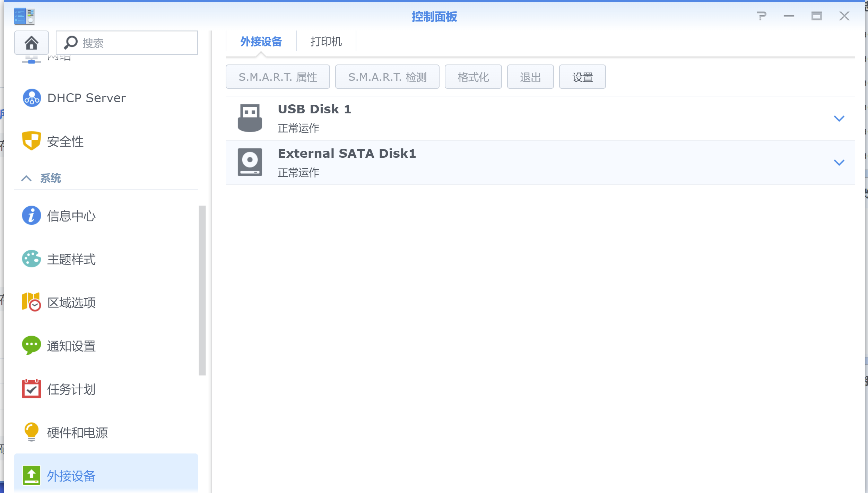Open 硬件和电源 in the sidebar
The height and width of the screenshot is (493, 868).
106,432
